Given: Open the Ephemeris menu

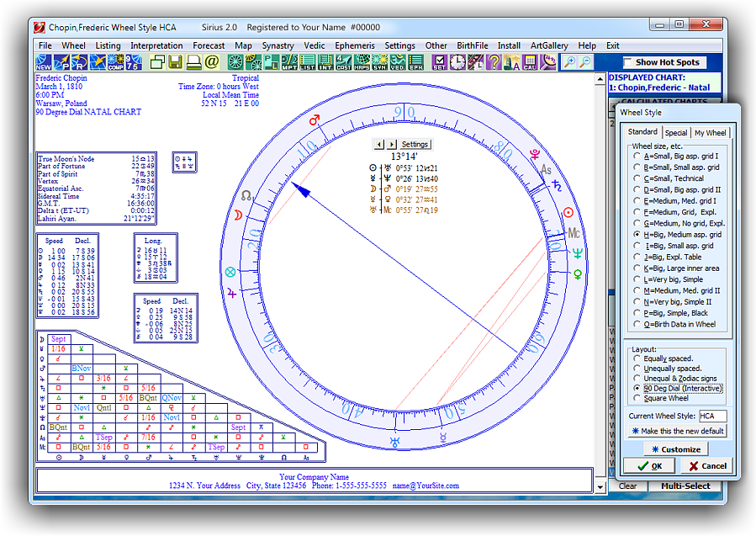Looking at the screenshot, I should click(x=355, y=45).
